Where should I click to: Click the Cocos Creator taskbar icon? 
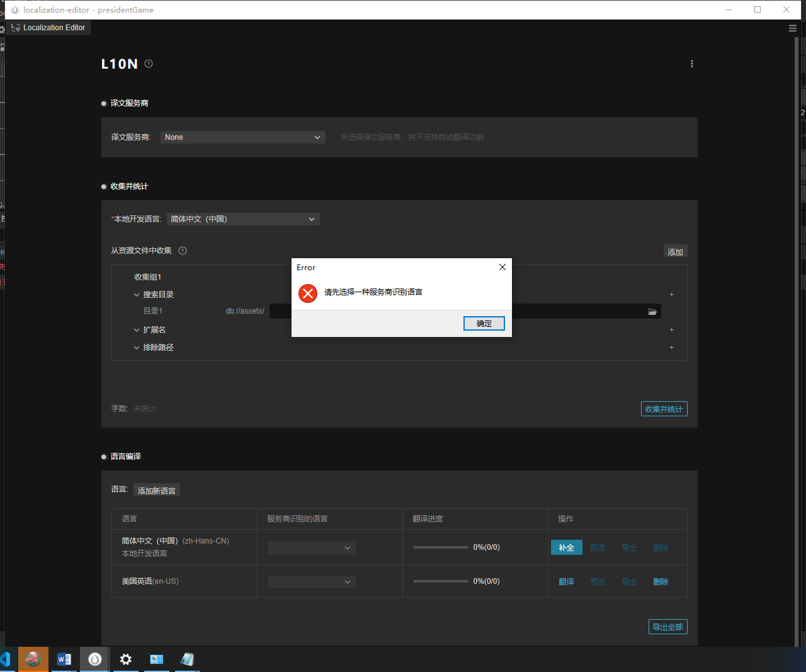coord(95,659)
